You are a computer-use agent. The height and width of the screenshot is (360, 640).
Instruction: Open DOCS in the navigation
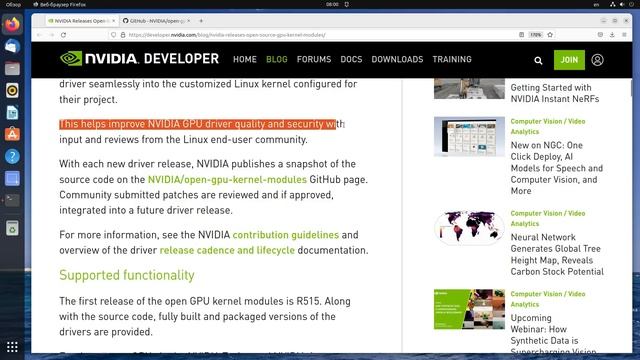pos(351,60)
